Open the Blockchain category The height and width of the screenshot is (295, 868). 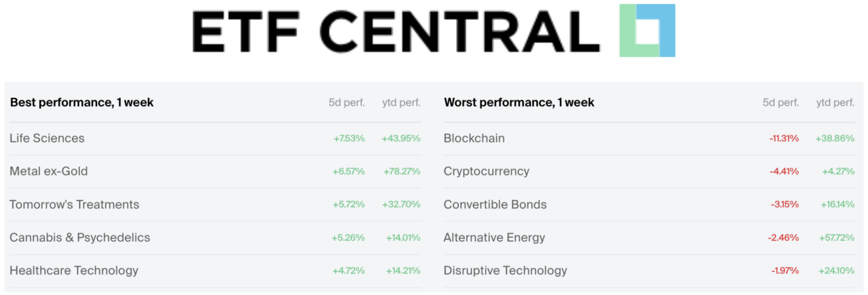click(x=474, y=138)
